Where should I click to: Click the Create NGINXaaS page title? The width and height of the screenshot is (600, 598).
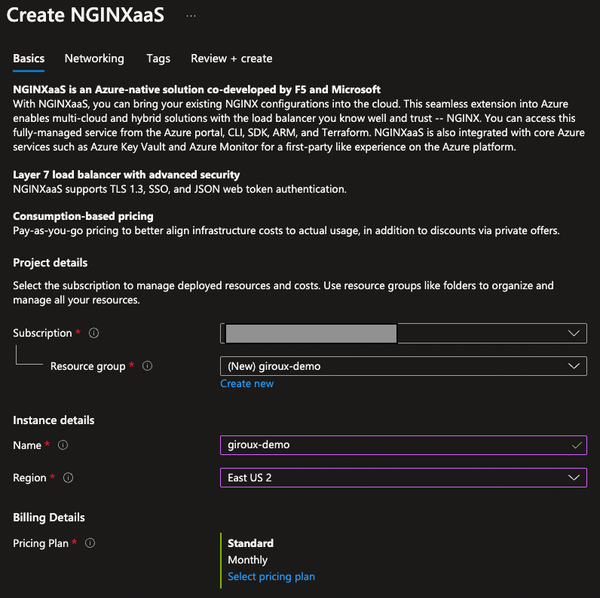click(x=86, y=16)
